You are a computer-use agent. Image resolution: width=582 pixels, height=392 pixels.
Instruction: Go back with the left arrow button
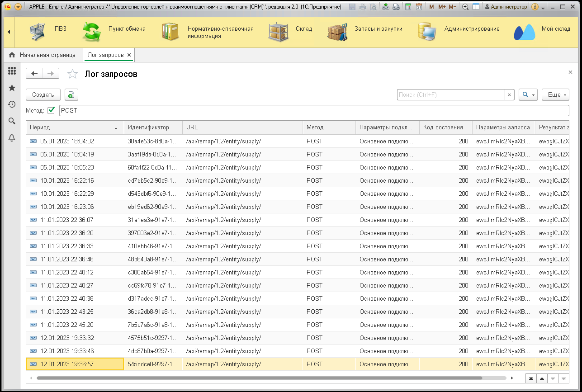34,74
